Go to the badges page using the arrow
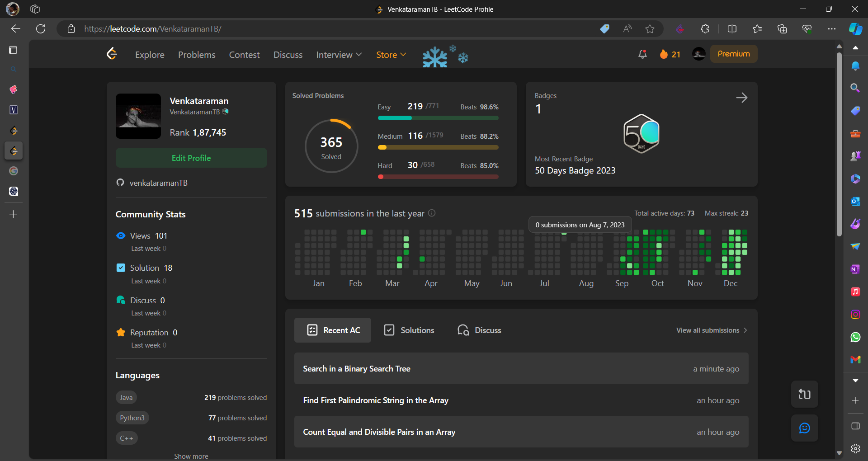Image resolution: width=868 pixels, height=461 pixels. click(x=741, y=98)
